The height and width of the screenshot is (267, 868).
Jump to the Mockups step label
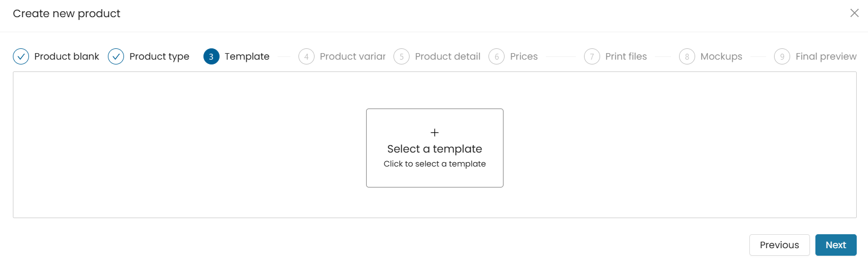(x=721, y=56)
